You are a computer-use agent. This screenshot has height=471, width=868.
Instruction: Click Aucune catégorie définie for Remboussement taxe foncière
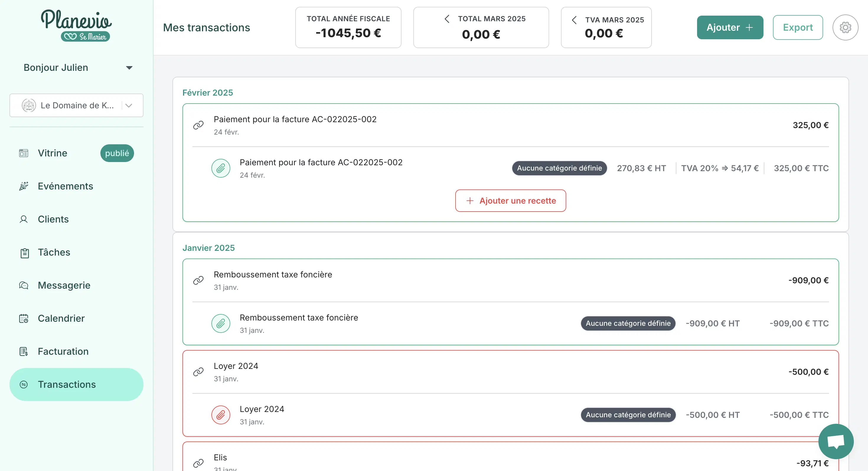coord(628,323)
